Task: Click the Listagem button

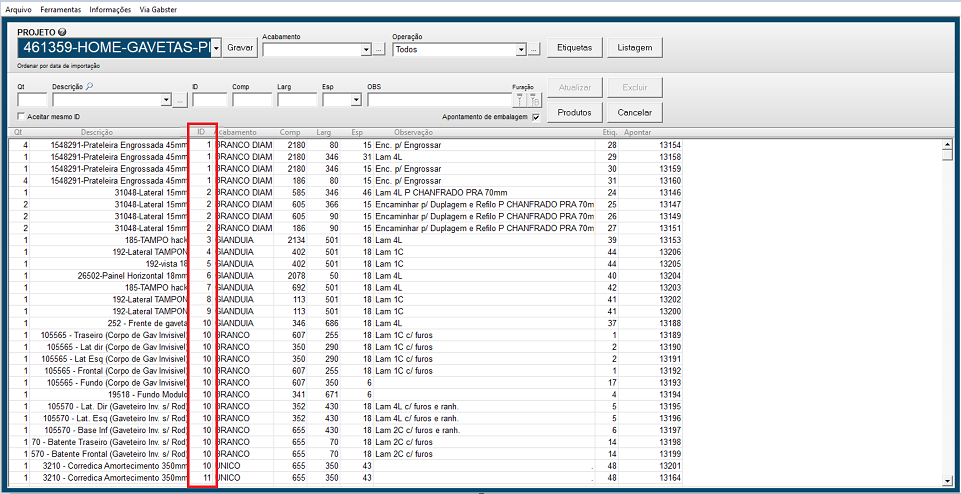Action: (x=635, y=48)
